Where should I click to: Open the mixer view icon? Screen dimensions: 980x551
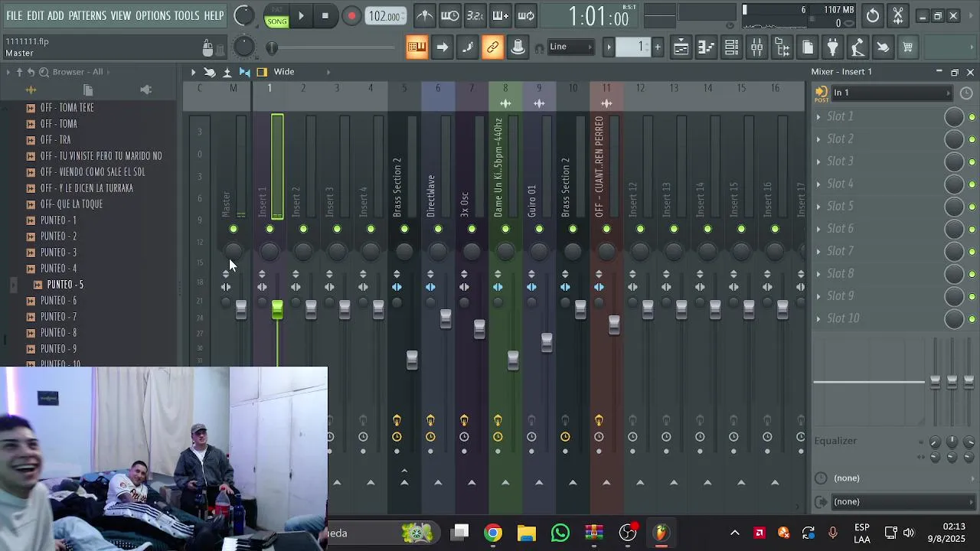click(x=756, y=47)
